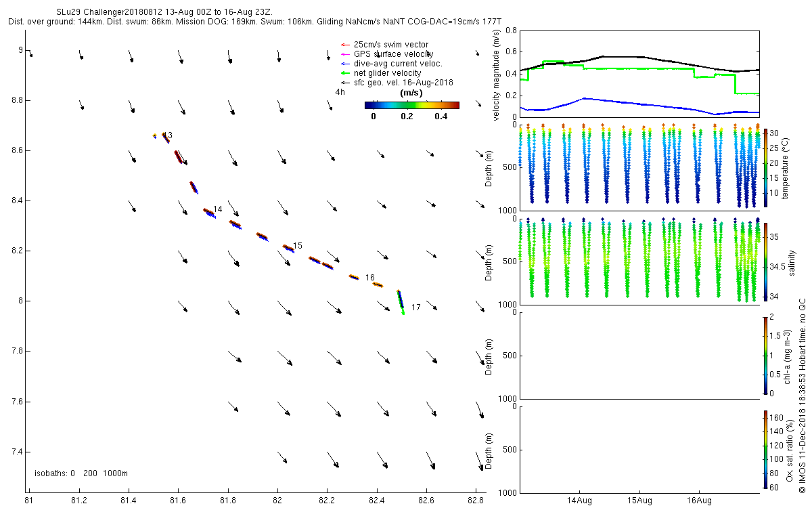Click tick '1.5' on chl-a colorbar
The image size is (812, 508).
coord(775,336)
